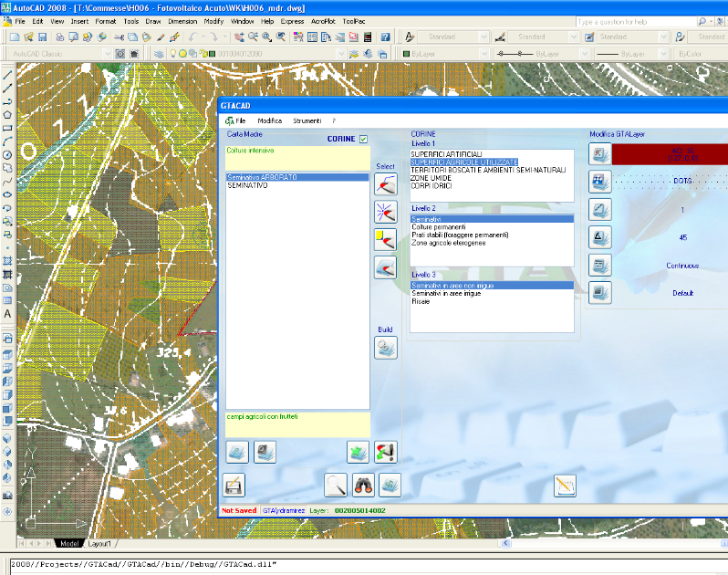Click the second Select tool with blue star
Viewport: 728px width, 575px height.
385,213
